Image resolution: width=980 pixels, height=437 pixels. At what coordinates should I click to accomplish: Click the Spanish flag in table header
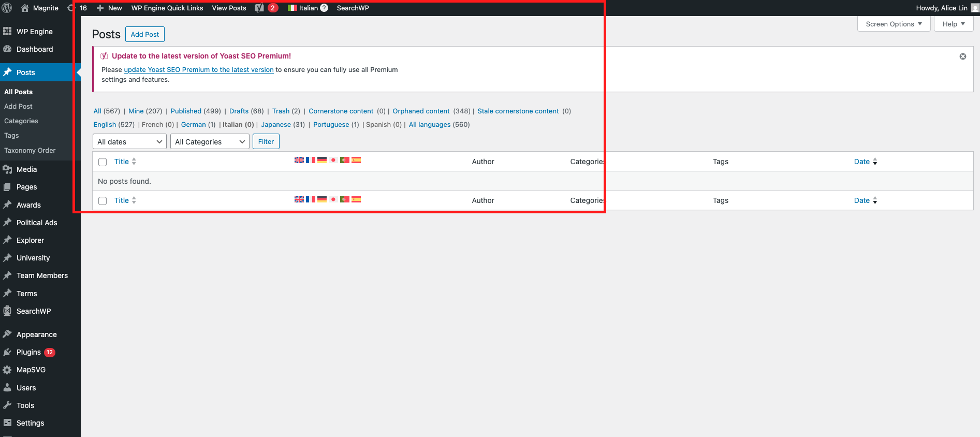(x=356, y=160)
